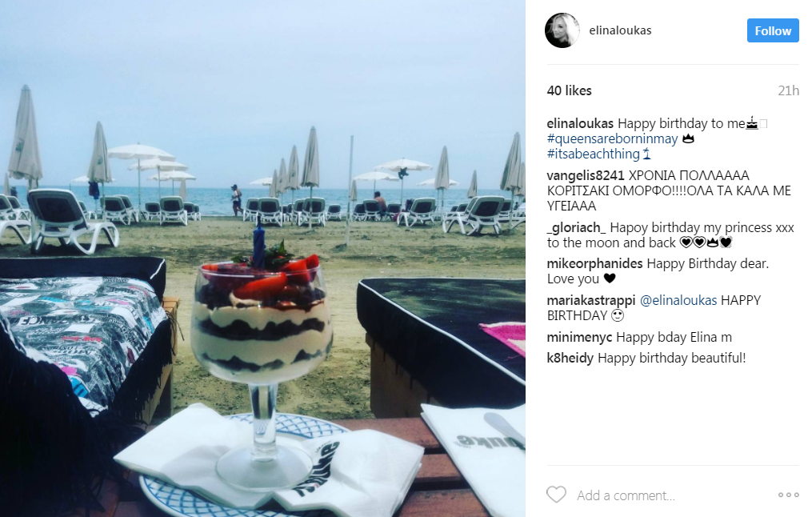Click the crown emoji after queensareborninmay

point(688,138)
